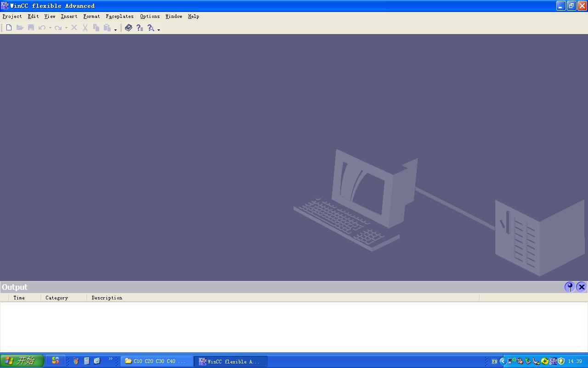Click the Delete X icon in toolbar

point(74,28)
